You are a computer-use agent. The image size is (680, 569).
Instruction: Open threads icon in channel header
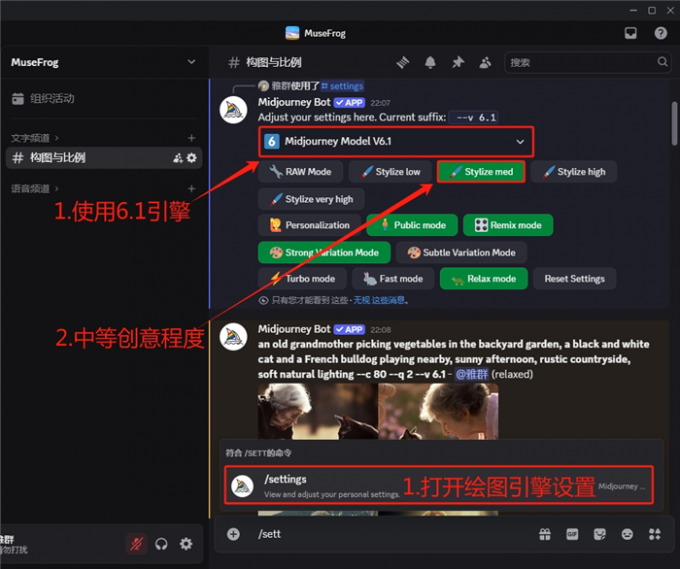pyautogui.click(x=402, y=62)
